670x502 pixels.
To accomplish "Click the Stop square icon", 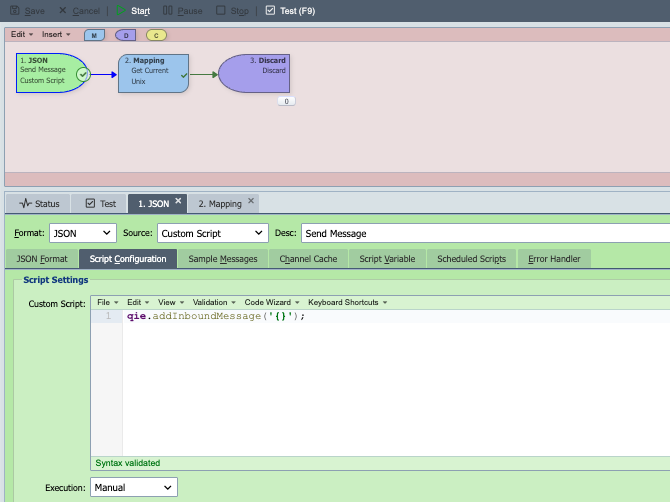I will click(220, 10).
